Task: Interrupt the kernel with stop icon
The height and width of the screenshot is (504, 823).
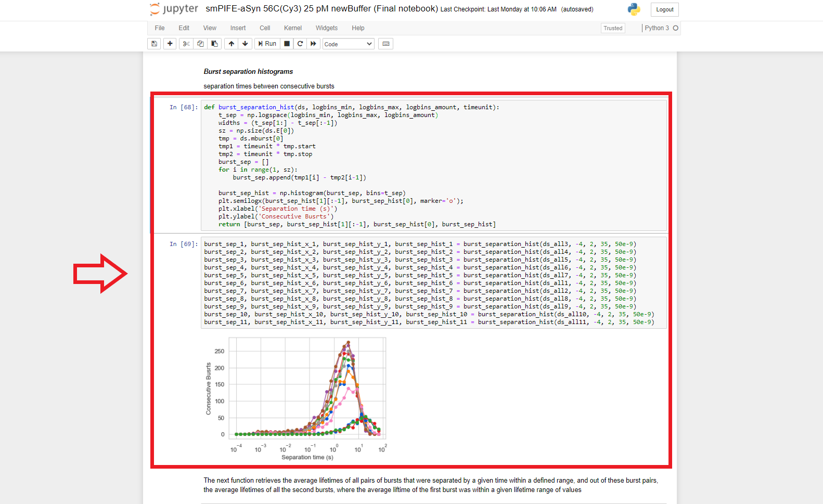Action: [x=287, y=44]
